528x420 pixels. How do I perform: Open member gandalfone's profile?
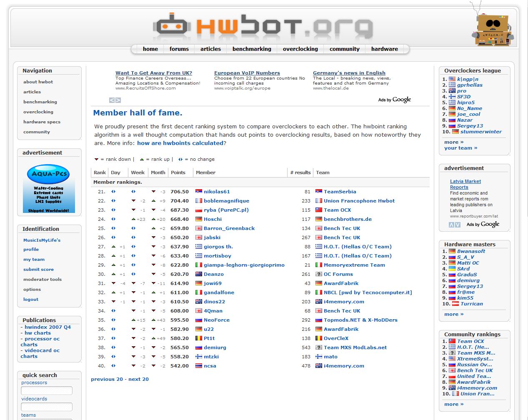coord(219,292)
